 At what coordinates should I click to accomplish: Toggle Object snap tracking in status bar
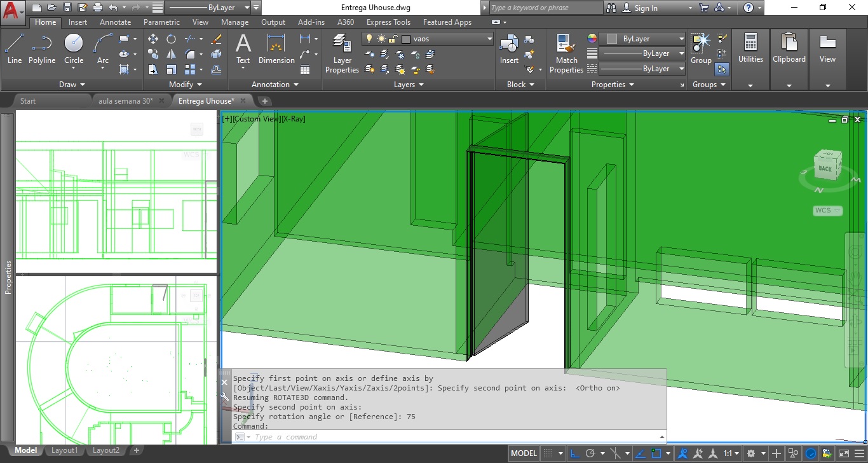click(641, 453)
